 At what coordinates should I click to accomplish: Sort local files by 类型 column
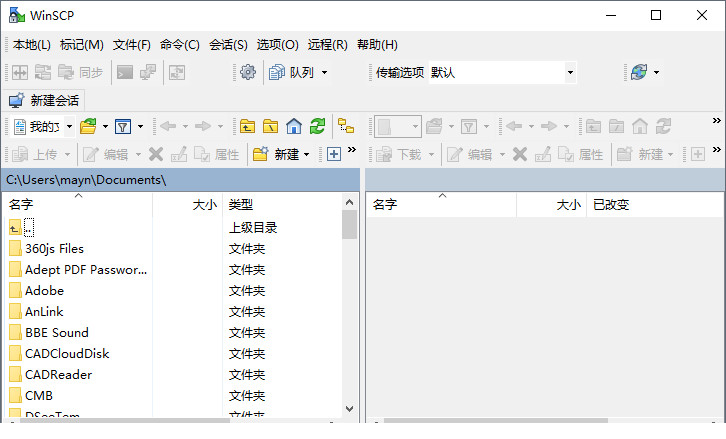pyautogui.click(x=282, y=204)
